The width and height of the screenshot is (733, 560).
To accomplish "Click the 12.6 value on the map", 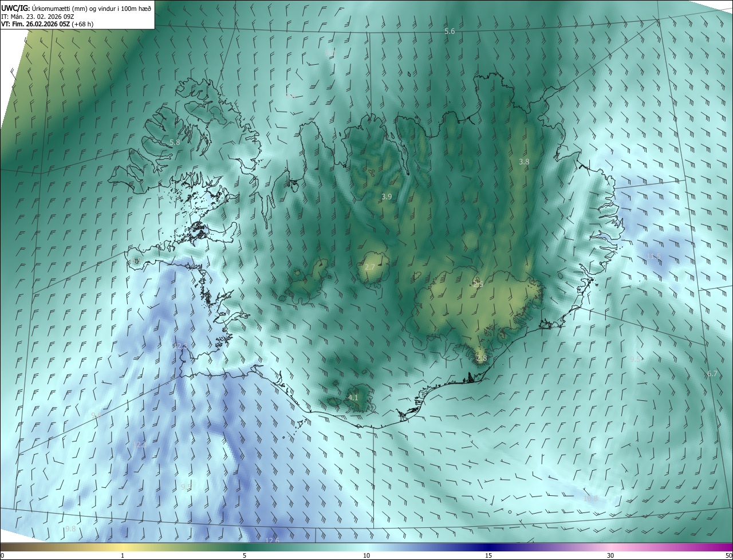I will [x=272, y=541].
